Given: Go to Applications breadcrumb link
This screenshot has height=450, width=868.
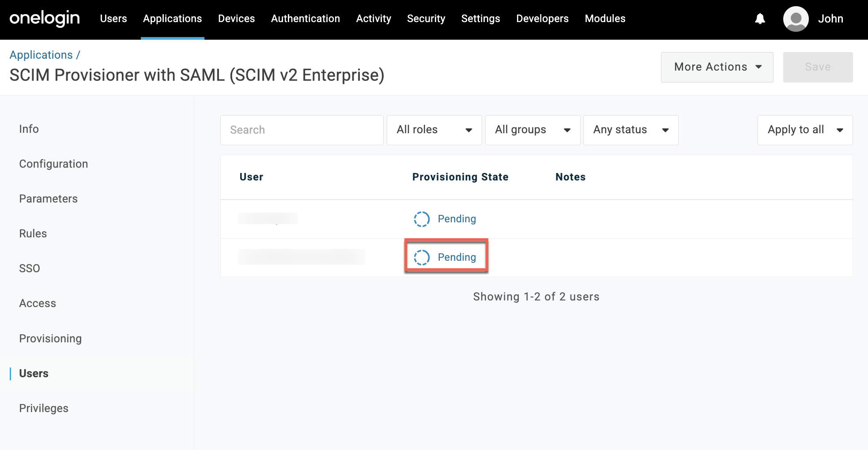Looking at the screenshot, I should click(41, 55).
